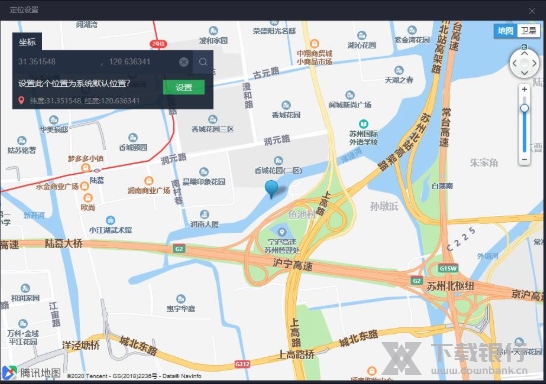The height and width of the screenshot is (384, 546).
Task: Click the 孙墩浜 place label
Action: 384,206
